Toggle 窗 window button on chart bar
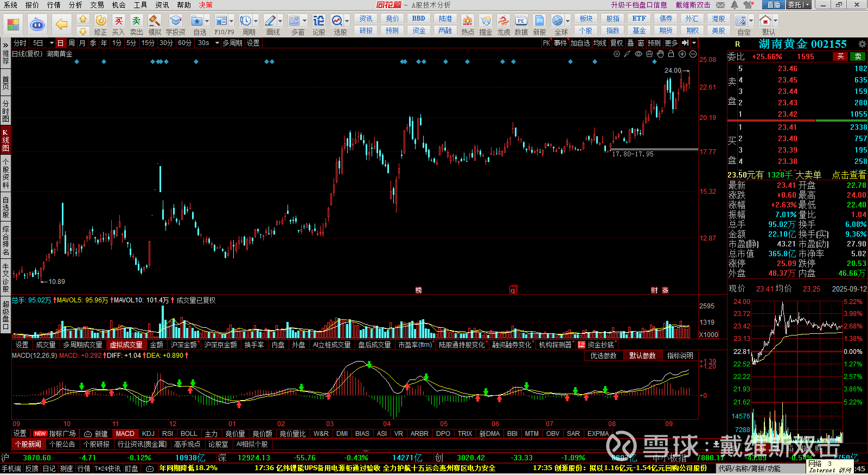This screenshot has height=475, width=868. coord(641,43)
